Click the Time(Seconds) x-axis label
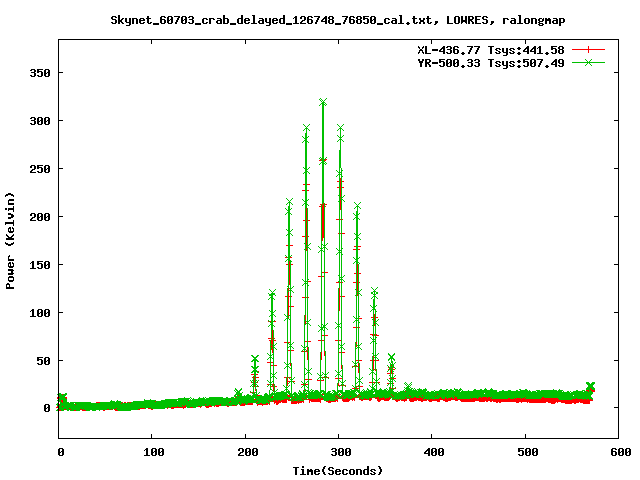 click(338, 471)
